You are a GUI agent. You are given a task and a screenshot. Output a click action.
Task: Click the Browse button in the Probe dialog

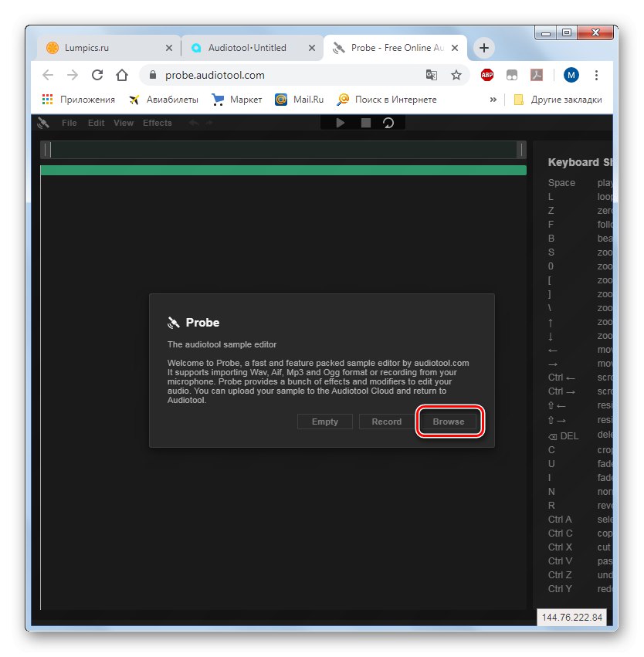tap(449, 422)
